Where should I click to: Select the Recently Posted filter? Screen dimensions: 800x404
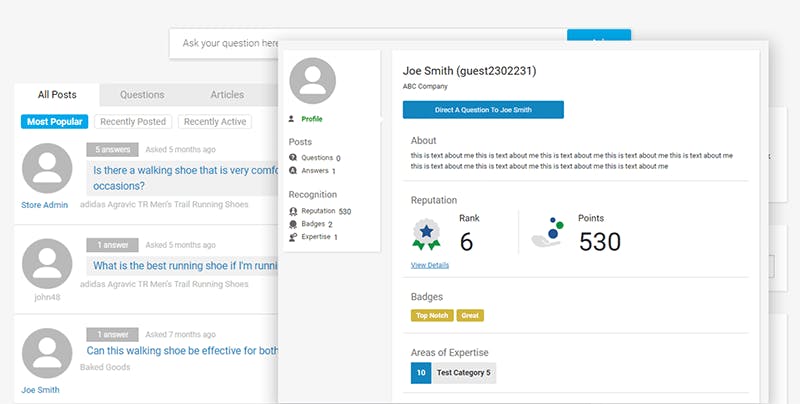[133, 122]
